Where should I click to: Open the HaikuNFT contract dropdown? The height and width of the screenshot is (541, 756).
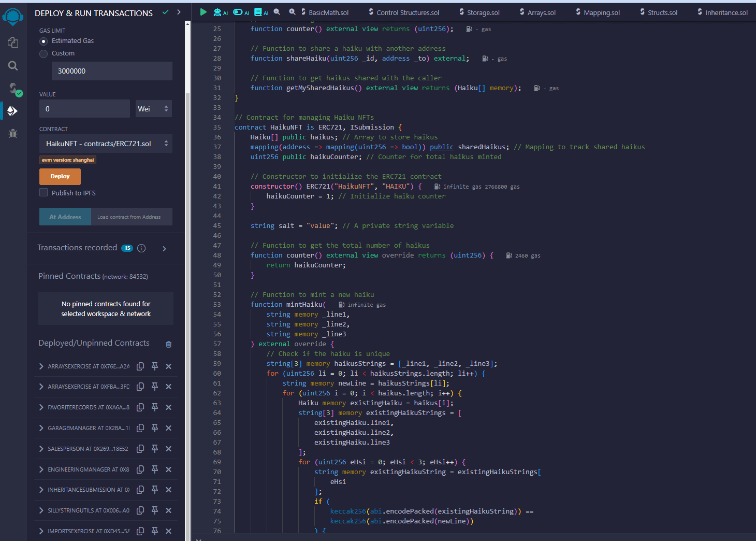pos(106,144)
